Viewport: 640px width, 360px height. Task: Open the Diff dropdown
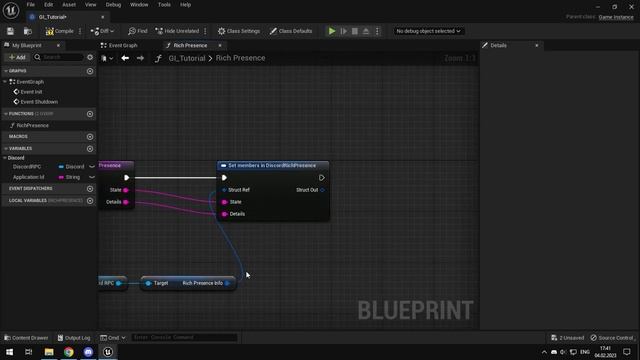tap(102, 31)
